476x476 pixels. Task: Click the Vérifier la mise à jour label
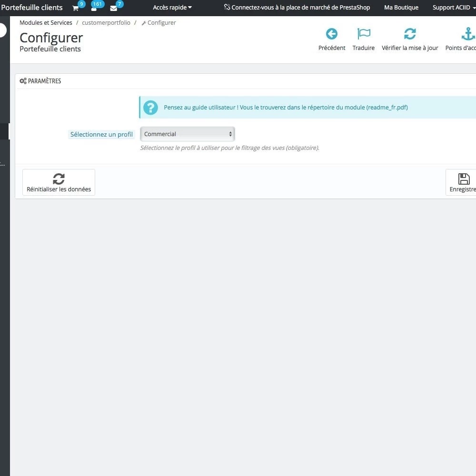[410, 48]
